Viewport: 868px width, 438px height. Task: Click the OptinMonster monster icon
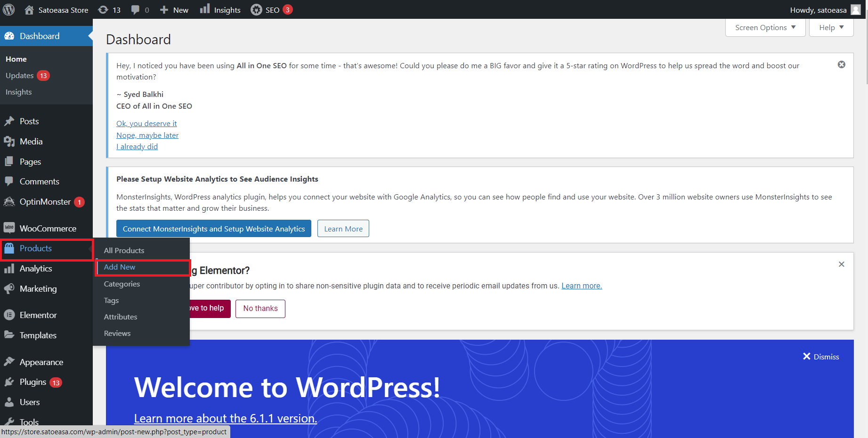click(9, 201)
